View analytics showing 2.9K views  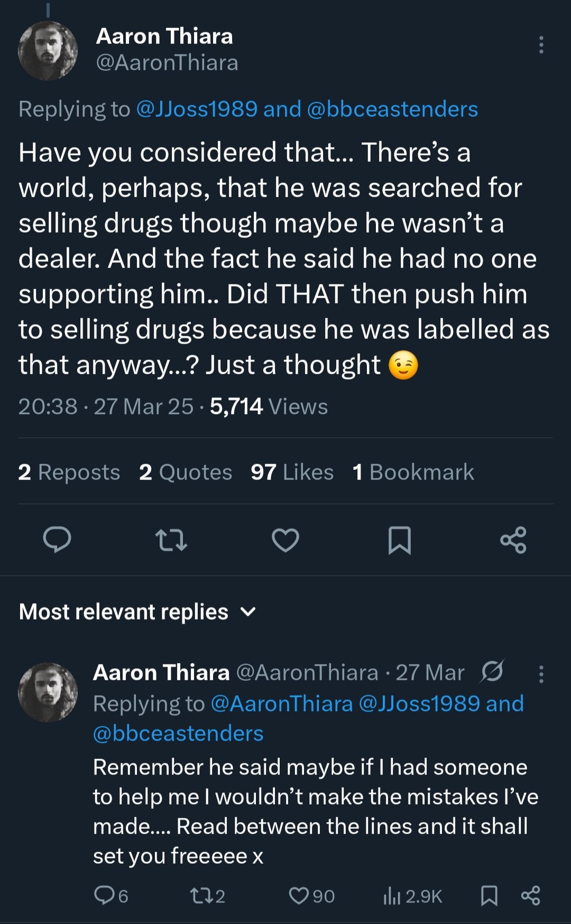click(392, 895)
